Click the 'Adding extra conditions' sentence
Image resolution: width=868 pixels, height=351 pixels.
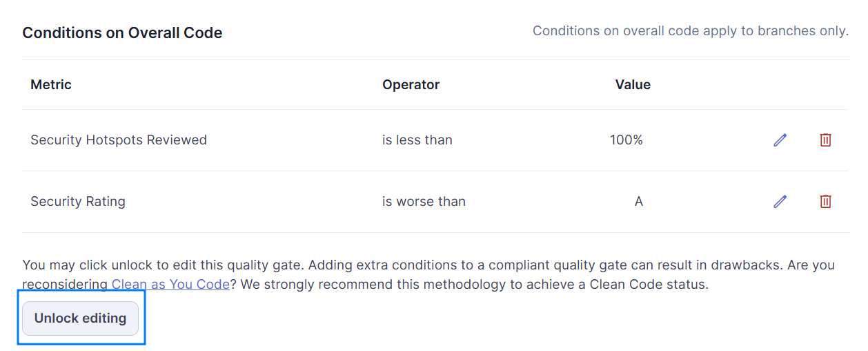click(553, 265)
